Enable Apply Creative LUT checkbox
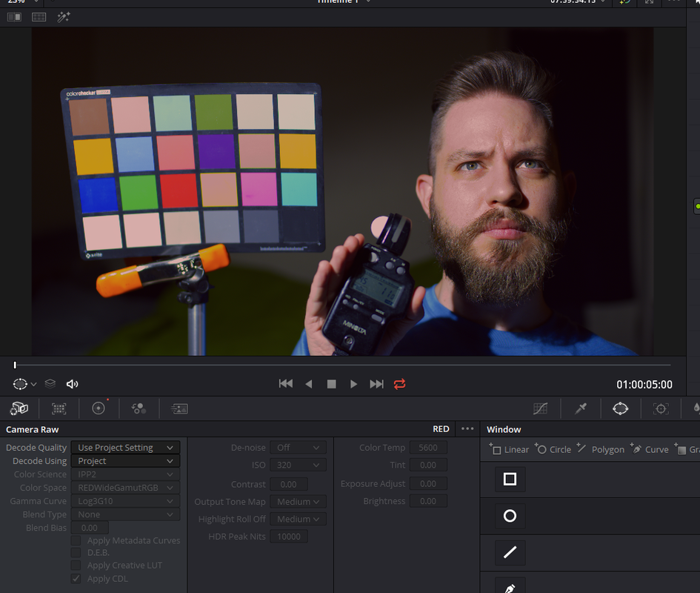700x593 pixels. [76, 566]
